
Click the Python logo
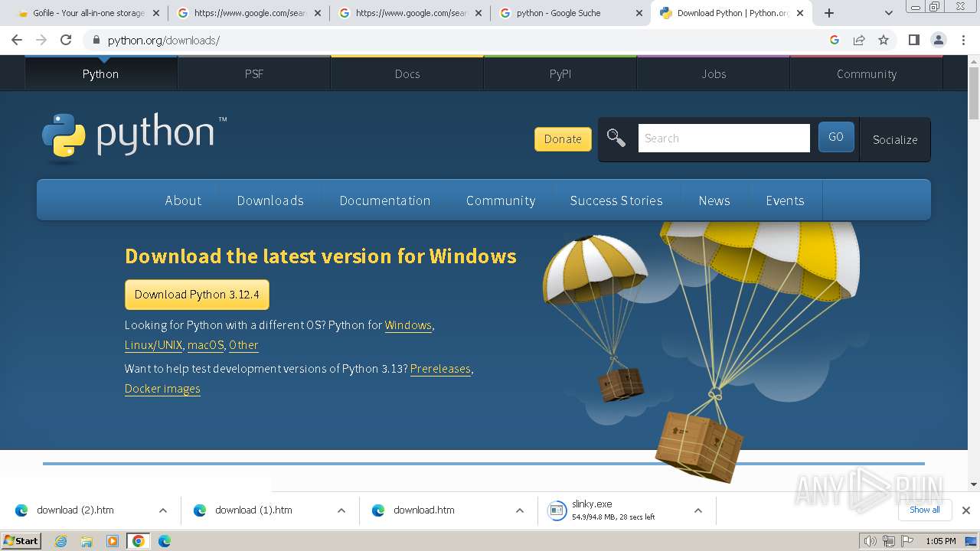[x=134, y=138]
